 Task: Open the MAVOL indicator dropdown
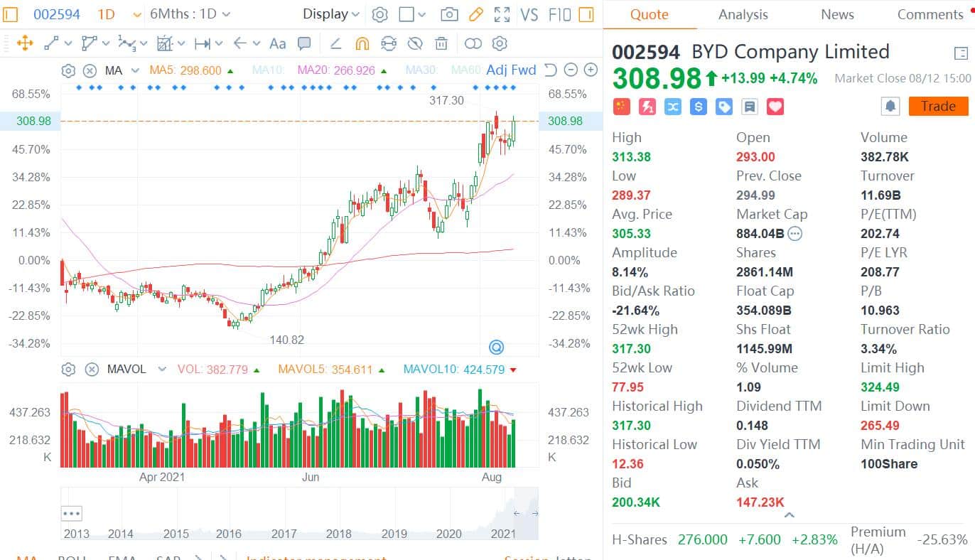coord(161,369)
